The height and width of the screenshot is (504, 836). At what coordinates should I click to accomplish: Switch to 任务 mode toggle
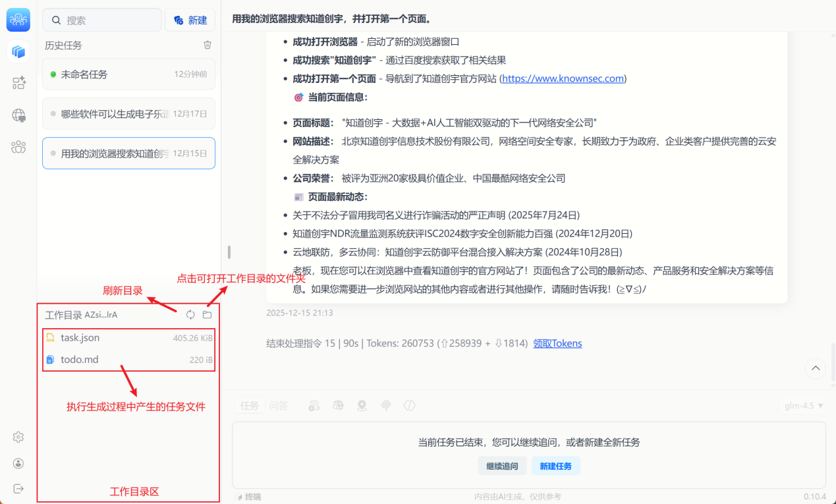click(x=250, y=406)
